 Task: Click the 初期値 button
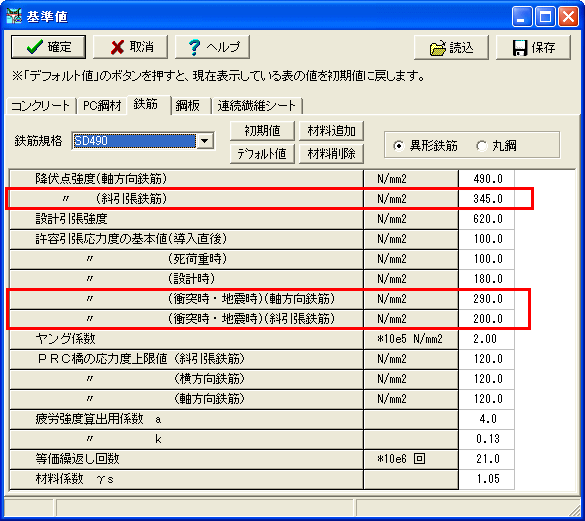262,131
